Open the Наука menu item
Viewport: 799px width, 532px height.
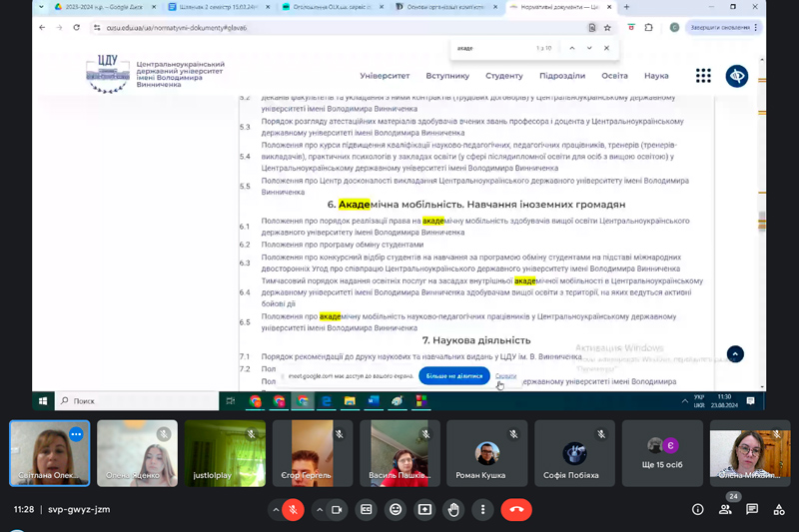coord(656,76)
